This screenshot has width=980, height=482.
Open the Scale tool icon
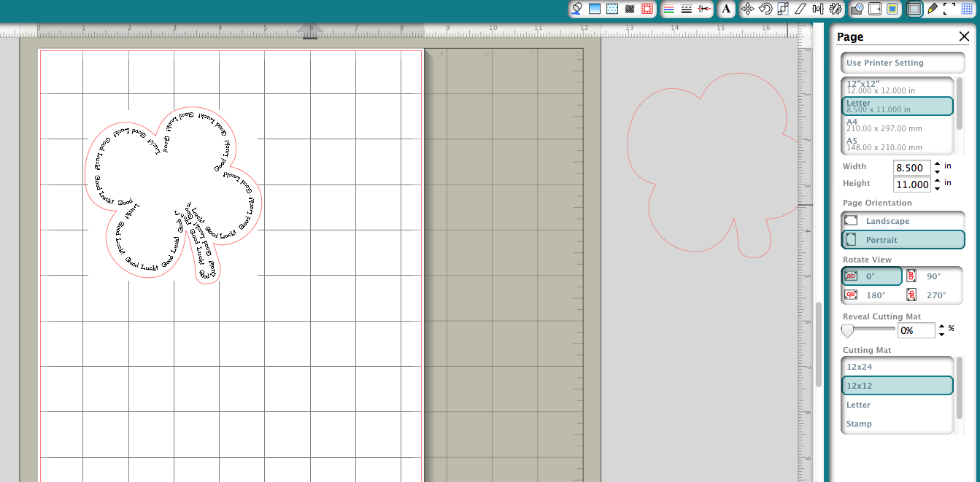click(783, 9)
